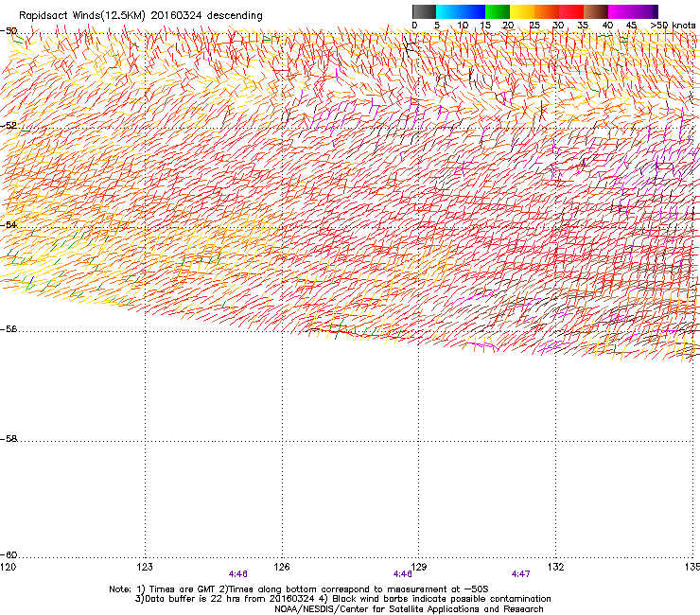
Task: Click legend scale value '15'
Action: (x=485, y=26)
